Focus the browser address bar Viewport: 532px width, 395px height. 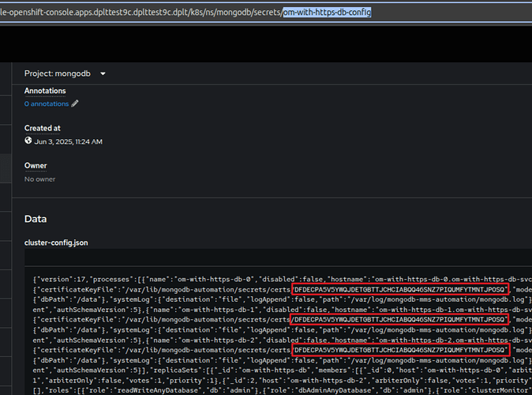(x=158, y=13)
